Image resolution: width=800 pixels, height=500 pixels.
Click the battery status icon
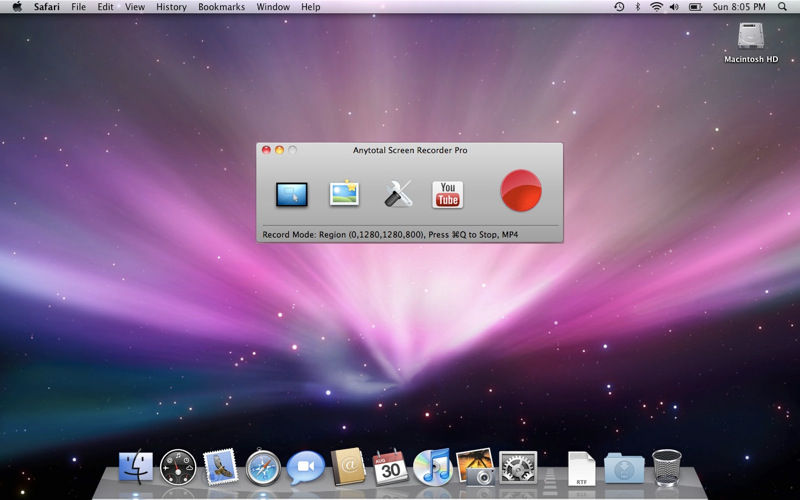(695, 7)
